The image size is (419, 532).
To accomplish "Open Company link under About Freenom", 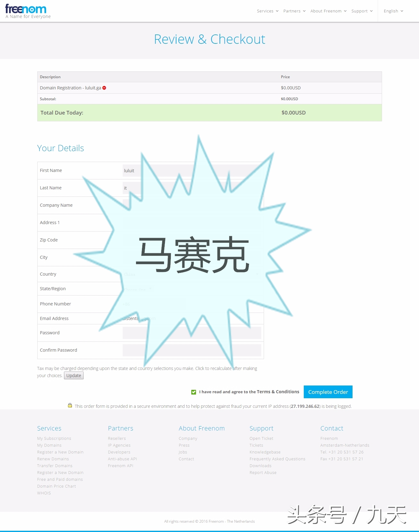I will (x=188, y=438).
